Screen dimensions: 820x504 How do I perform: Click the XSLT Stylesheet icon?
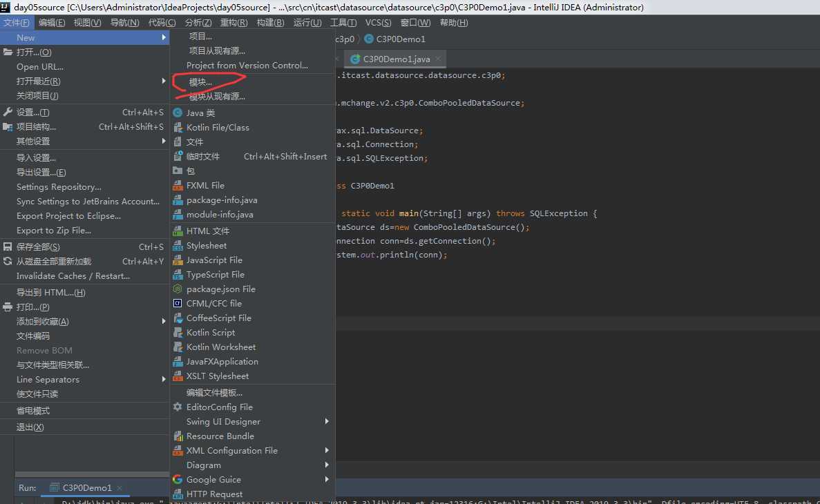178,376
